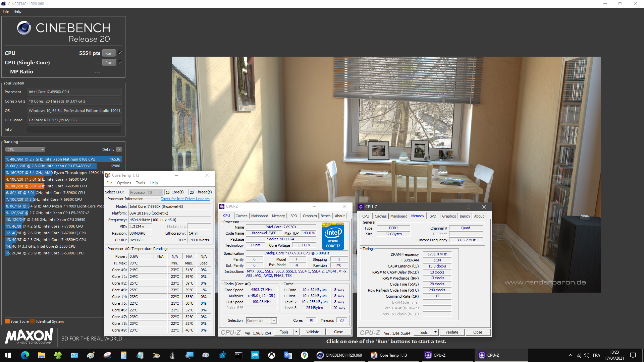This screenshot has height=362, width=644.
Task: Show hidden system tray icons
Action: point(570,355)
